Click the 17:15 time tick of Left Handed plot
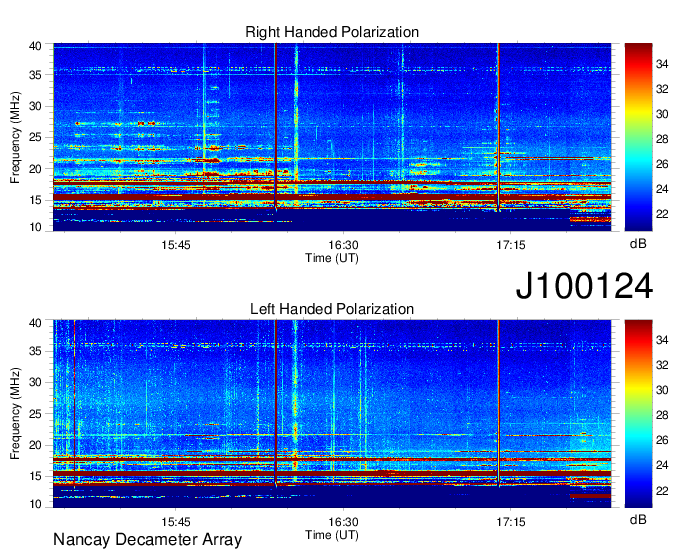 [510, 522]
